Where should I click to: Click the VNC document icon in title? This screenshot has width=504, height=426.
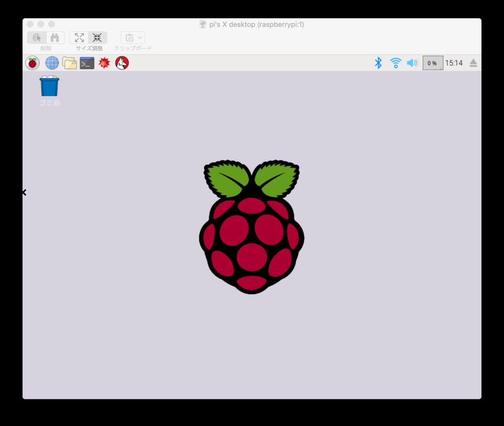point(203,25)
